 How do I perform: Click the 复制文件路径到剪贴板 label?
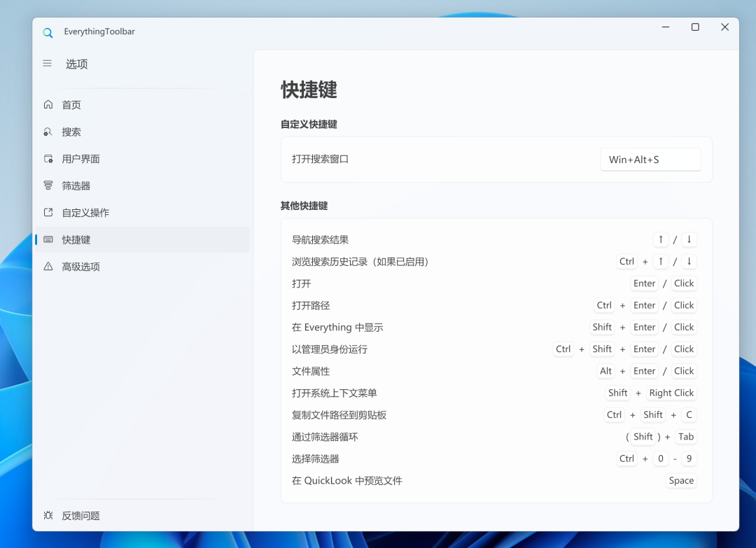(x=339, y=415)
